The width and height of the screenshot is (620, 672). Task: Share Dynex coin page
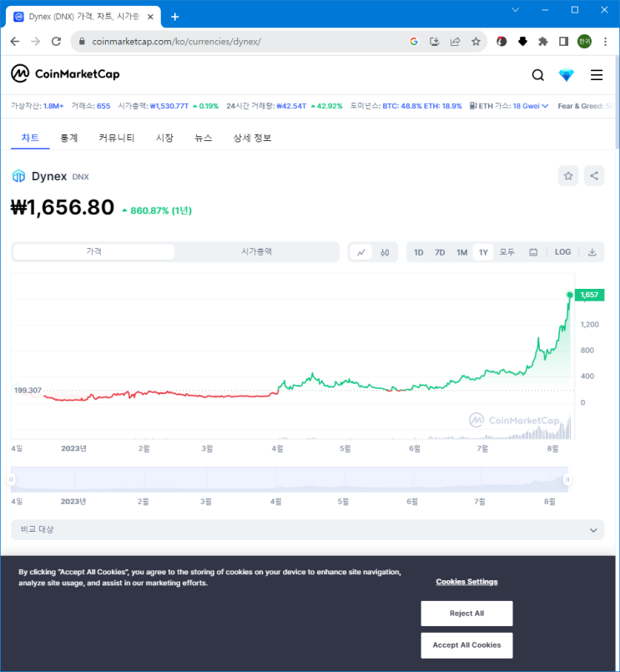point(594,175)
